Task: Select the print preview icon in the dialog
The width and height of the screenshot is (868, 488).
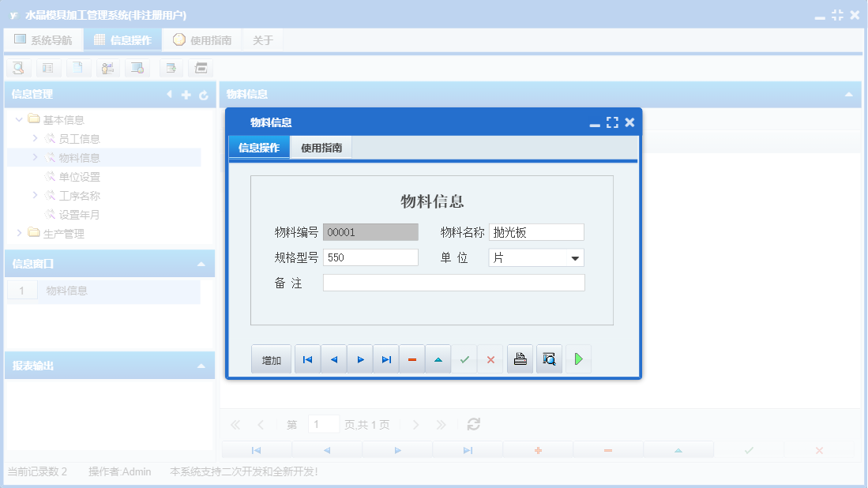Action: coord(549,358)
